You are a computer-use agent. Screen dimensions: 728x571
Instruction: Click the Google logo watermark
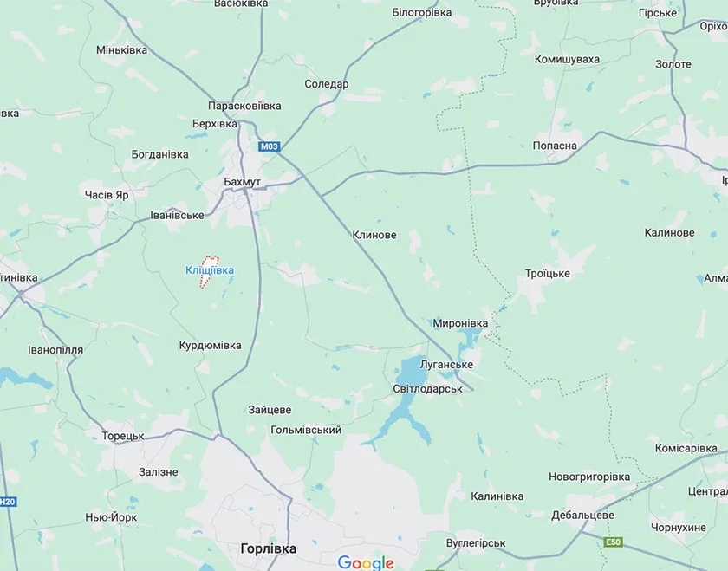tap(366, 562)
